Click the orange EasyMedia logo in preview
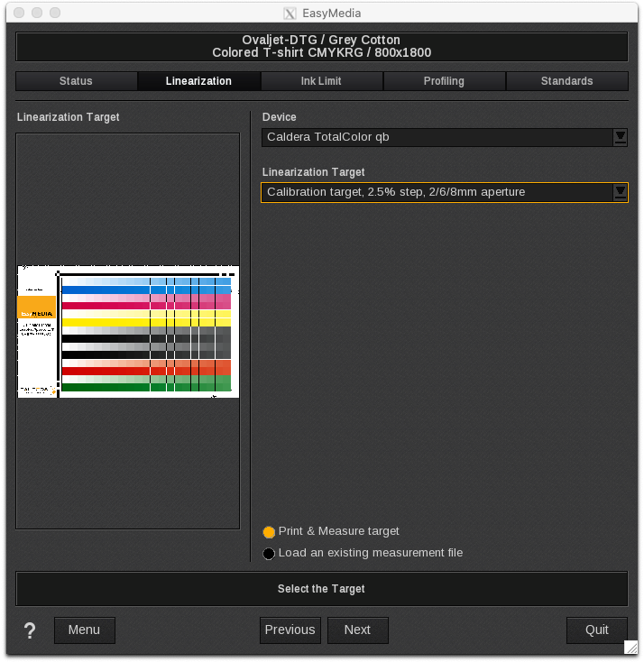Image resolution: width=644 pixels, height=662 pixels. [x=37, y=308]
